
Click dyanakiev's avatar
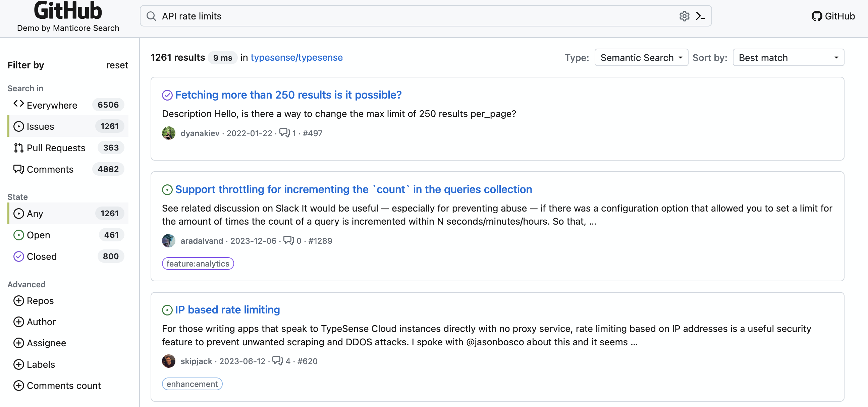click(168, 133)
